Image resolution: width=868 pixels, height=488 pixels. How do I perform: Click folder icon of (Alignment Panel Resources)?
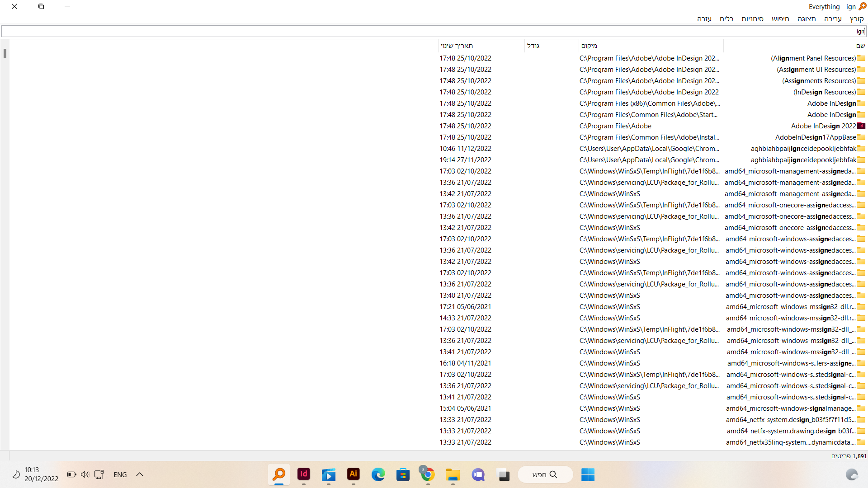861,58
